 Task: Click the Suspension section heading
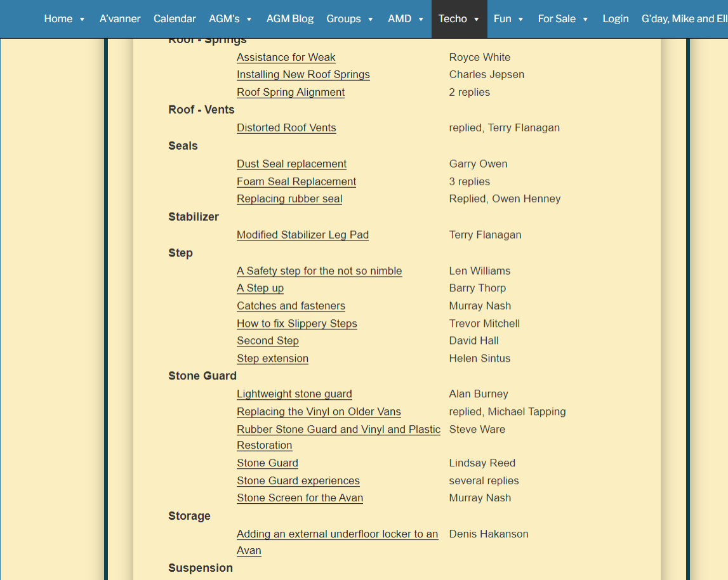[200, 568]
